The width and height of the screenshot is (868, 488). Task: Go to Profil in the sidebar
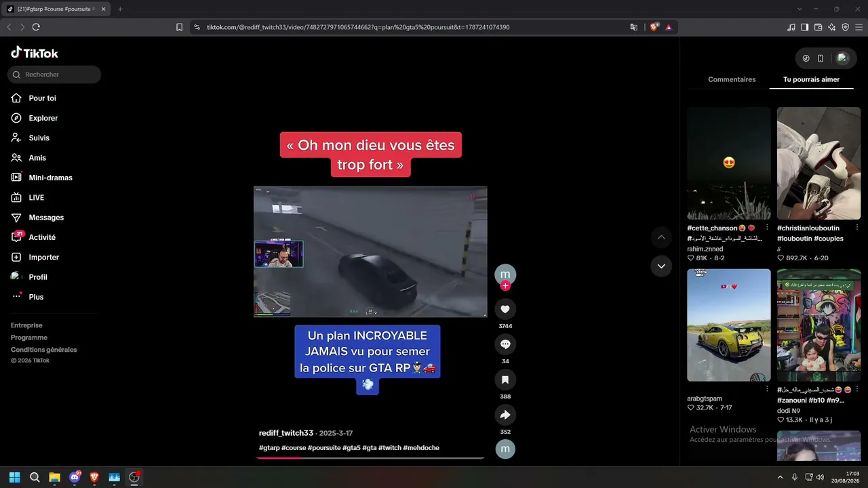[38, 277]
